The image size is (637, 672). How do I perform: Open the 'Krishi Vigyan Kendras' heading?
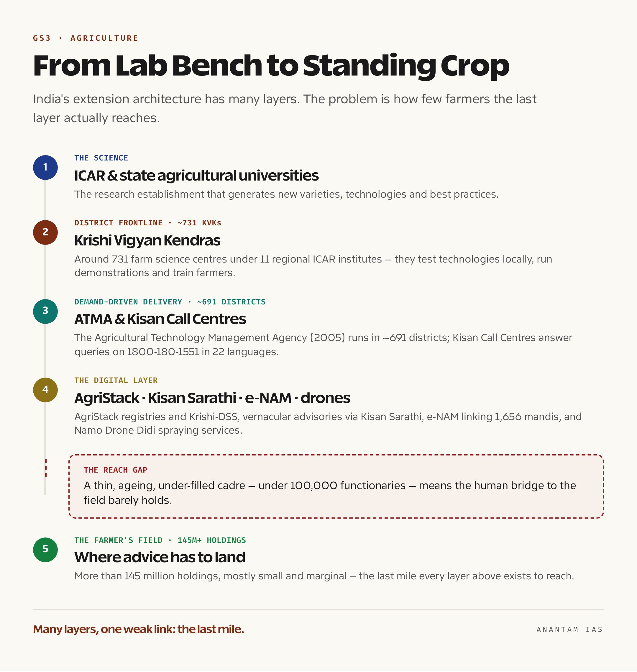[147, 240]
